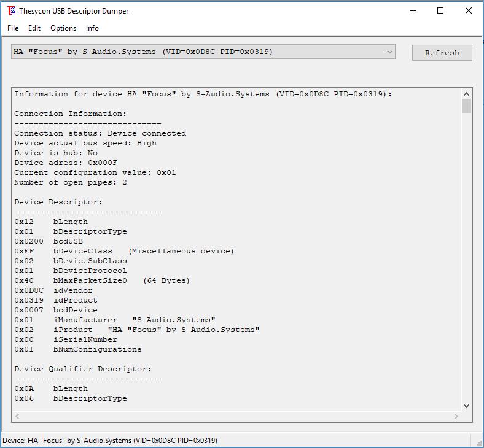Click the '0x0319 idProduct' line
This screenshot has width=484, height=448.
[x=56, y=300]
